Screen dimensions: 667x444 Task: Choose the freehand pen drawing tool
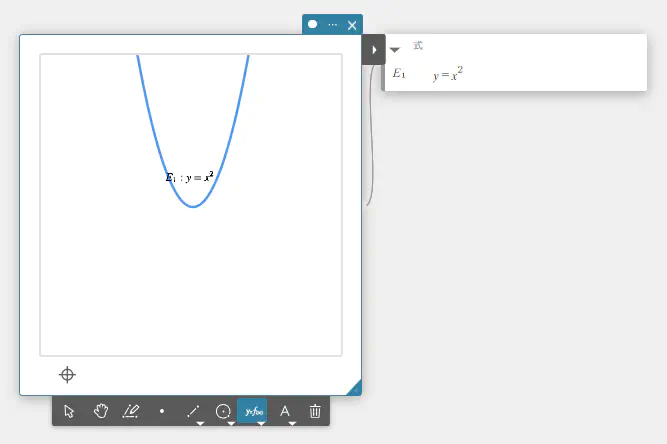click(x=131, y=411)
